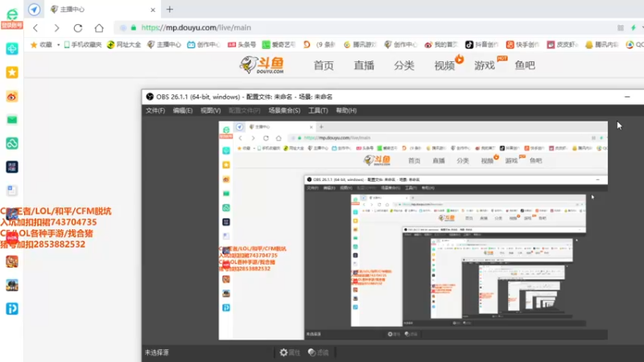The width and height of the screenshot is (644, 362).
Task: Click the green swirl icon in sidebar
Action: click(x=12, y=143)
